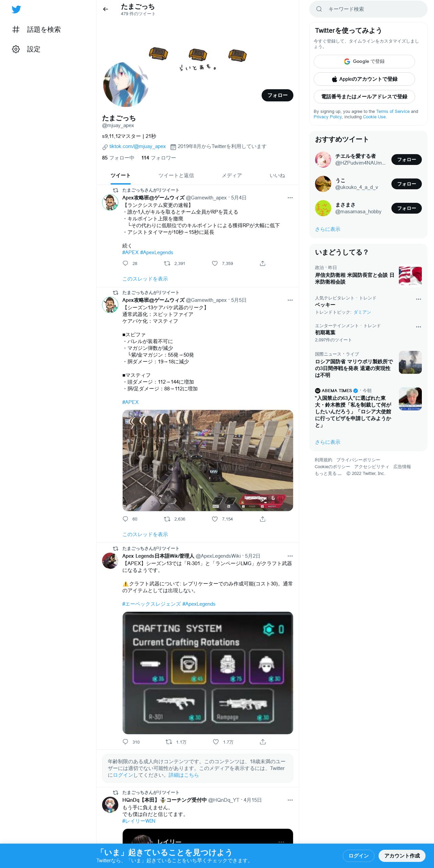Follow チエルを愛する者 account

[x=406, y=160]
